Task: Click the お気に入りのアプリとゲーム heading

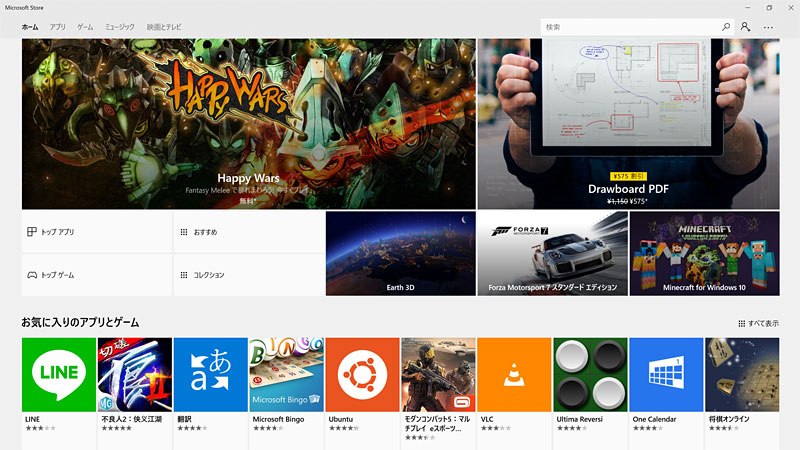Action: click(80, 322)
